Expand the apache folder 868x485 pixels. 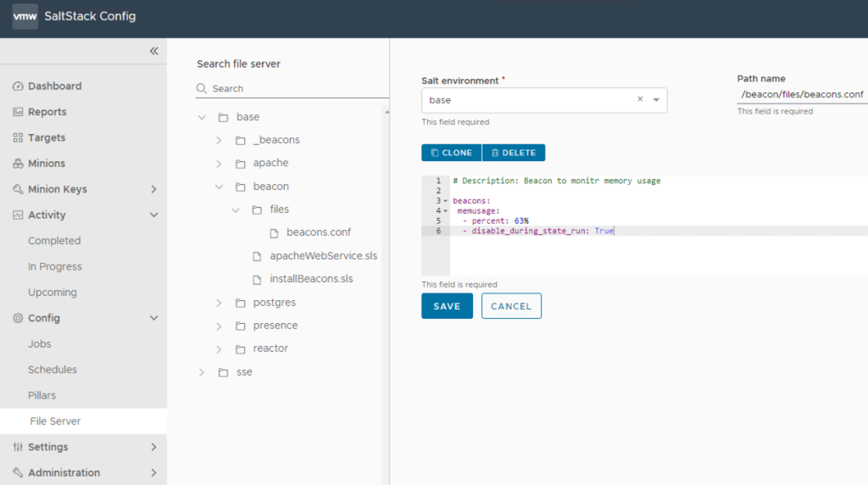[x=219, y=163]
